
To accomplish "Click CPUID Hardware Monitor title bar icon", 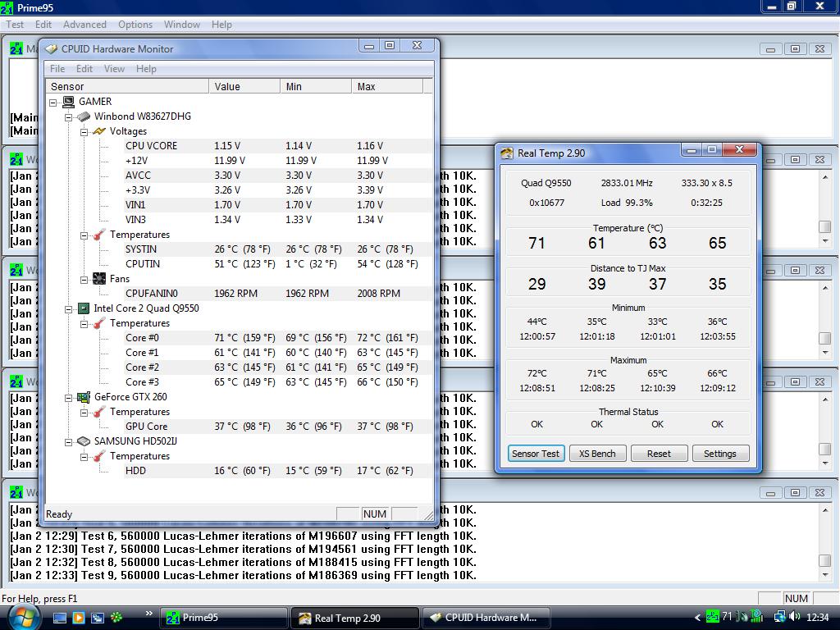I will click(52, 48).
